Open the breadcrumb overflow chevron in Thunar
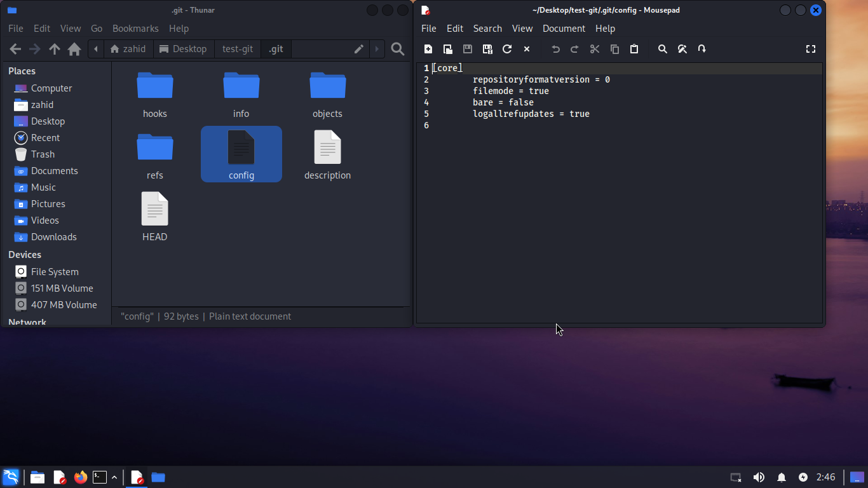The image size is (868, 488). click(96, 49)
